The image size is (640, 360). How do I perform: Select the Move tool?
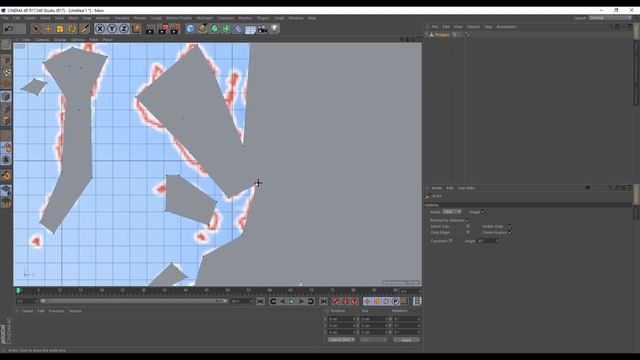click(48, 29)
